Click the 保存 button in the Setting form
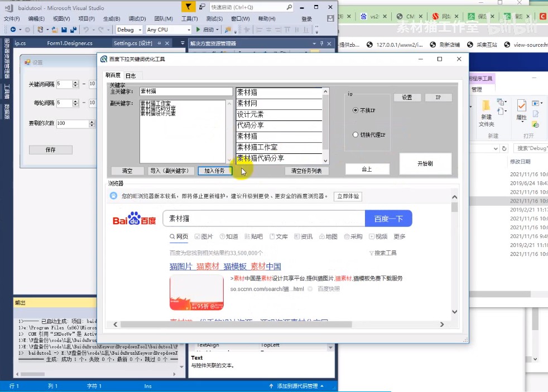The height and width of the screenshot is (392, 548). pos(51,150)
